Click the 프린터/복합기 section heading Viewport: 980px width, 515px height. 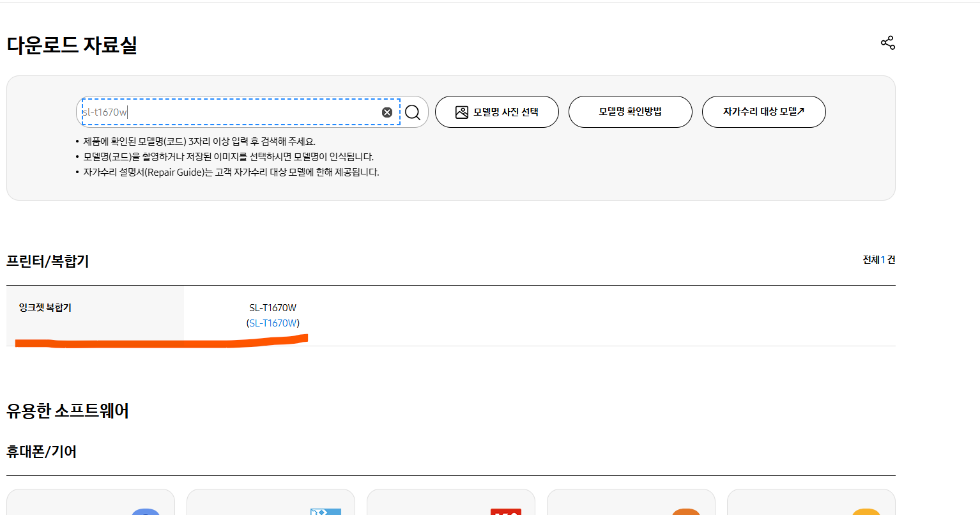pyautogui.click(x=48, y=261)
